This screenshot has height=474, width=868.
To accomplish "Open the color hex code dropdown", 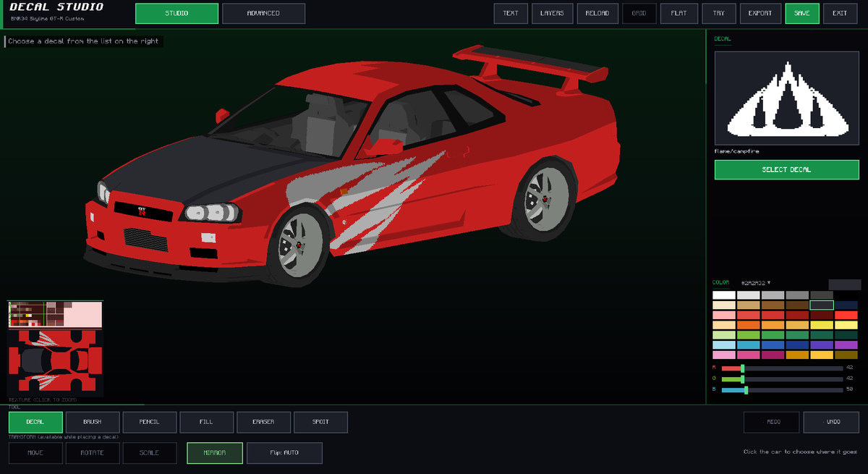I will point(756,283).
